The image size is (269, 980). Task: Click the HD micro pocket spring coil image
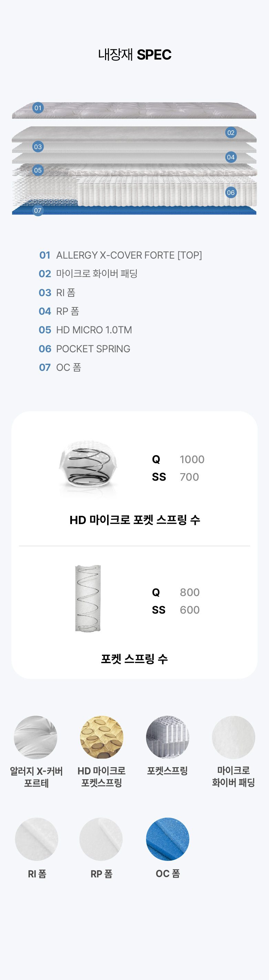click(x=88, y=469)
